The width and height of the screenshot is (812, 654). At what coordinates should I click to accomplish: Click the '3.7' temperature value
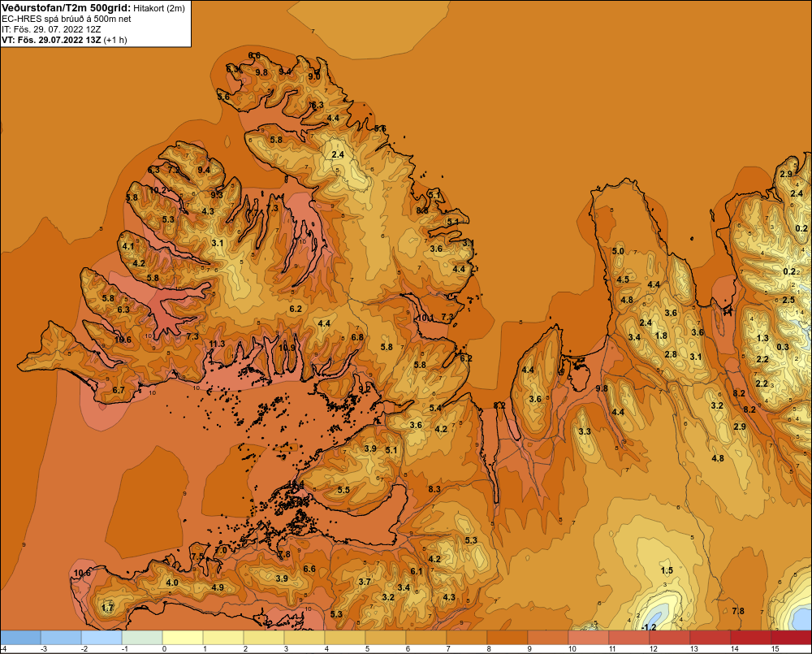coord(365,582)
